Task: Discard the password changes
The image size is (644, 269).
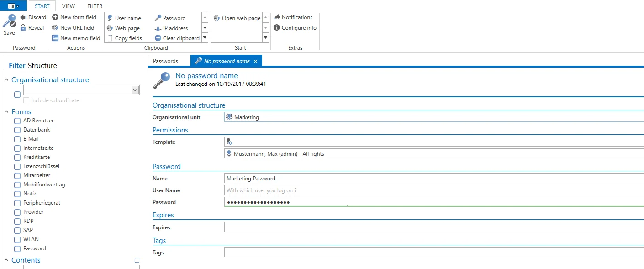Action: (x=33, y=17)
